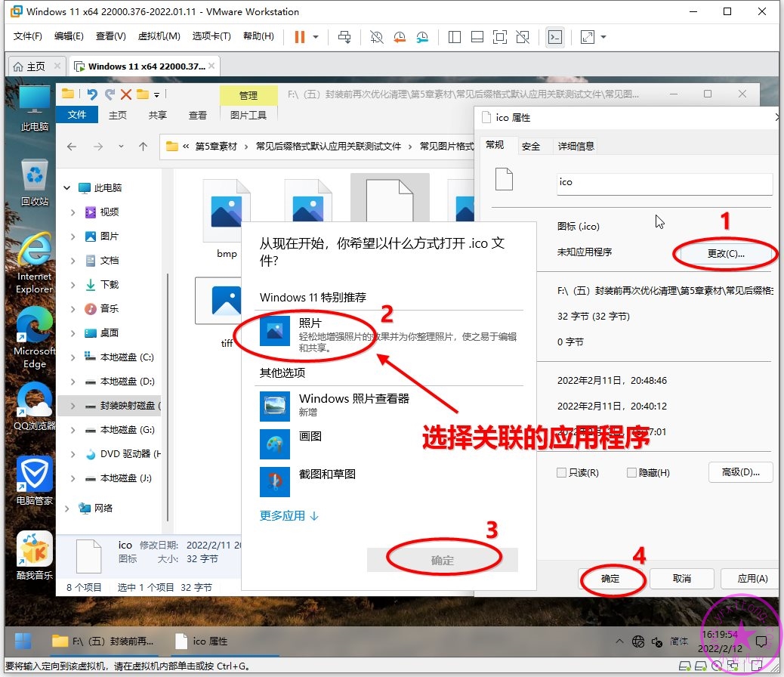Choose Windows 照片查看器 option
The width and height of the screenshot is (784, 677).
coord(390,405)
